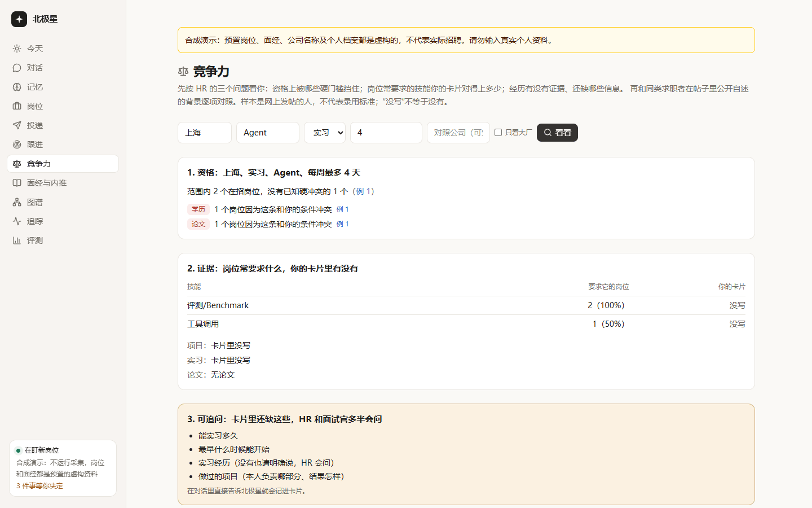This screenshot has width=812, height=508.
Task: Open 岗位 briefcase icon
Action: coord(17,106)
